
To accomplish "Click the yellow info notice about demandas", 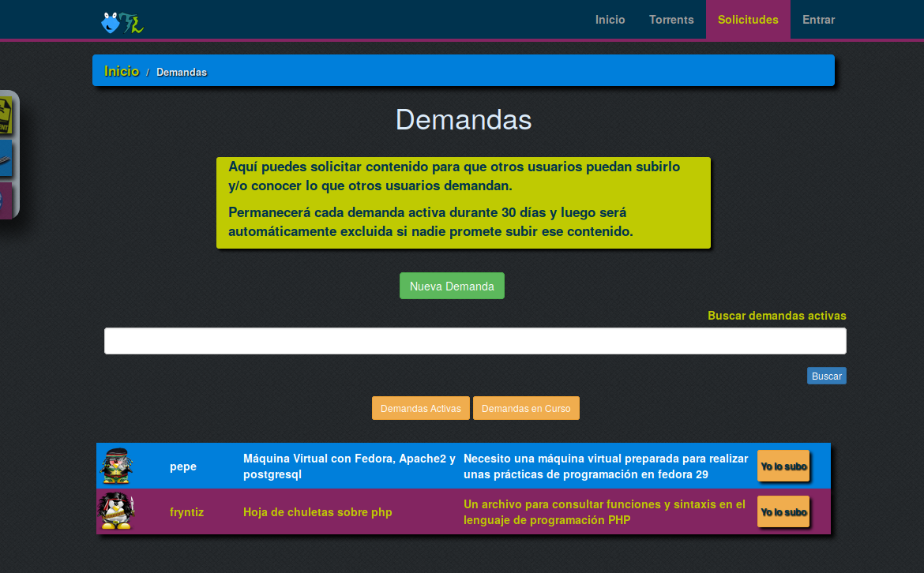I will click(x=463, y=203).
